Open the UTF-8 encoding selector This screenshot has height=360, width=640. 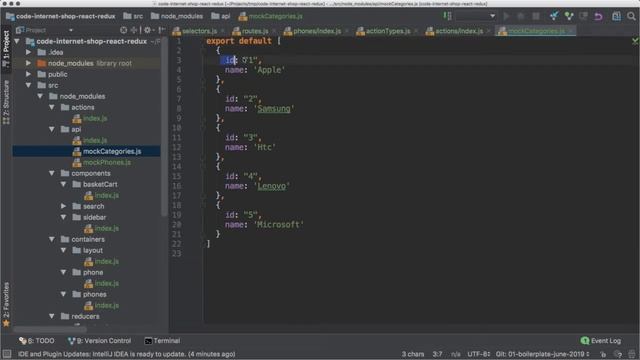[x=478, y=354]
